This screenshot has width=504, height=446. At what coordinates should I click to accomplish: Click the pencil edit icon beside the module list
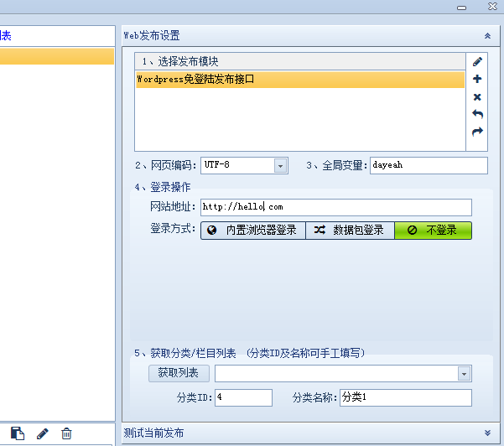[477, 61]
